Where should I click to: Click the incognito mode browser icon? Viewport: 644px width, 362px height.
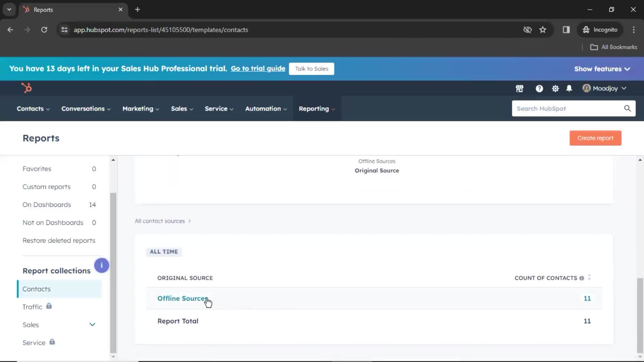pos(586,29)
